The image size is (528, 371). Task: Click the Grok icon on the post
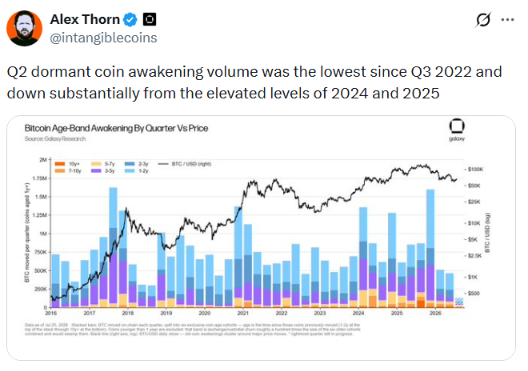483,20
